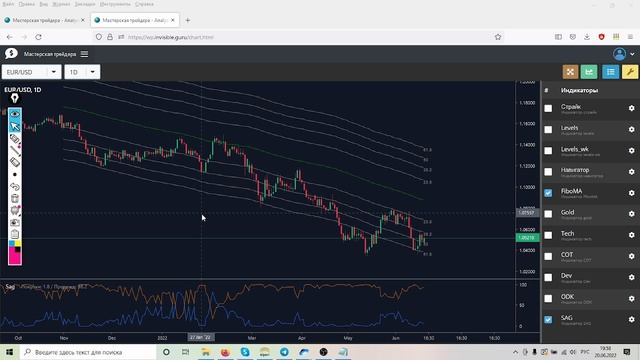640x360 pixels.
Task: Switch to the second active browser tab
Action: click(135, 20)
